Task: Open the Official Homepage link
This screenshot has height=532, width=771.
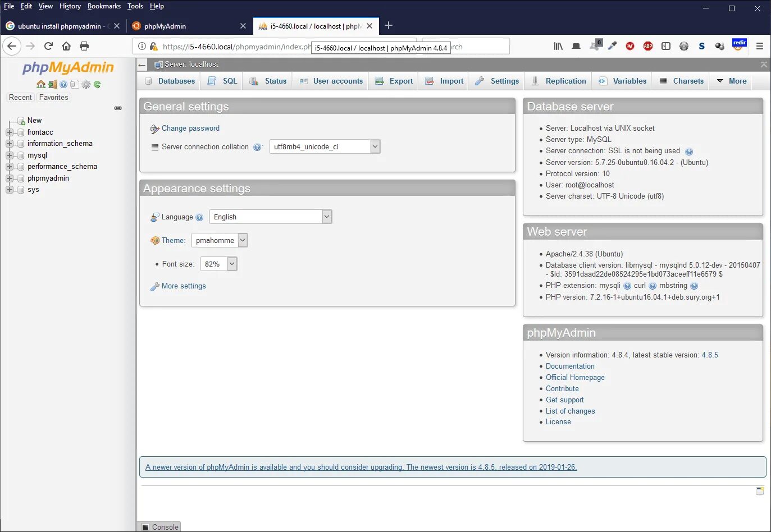Action: (x=575, y=378)
